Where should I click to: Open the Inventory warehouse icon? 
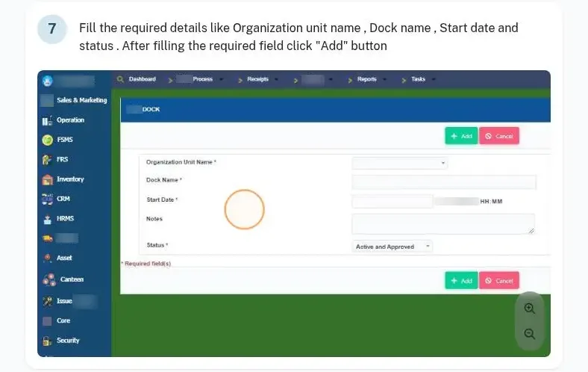tap(47, 179)
